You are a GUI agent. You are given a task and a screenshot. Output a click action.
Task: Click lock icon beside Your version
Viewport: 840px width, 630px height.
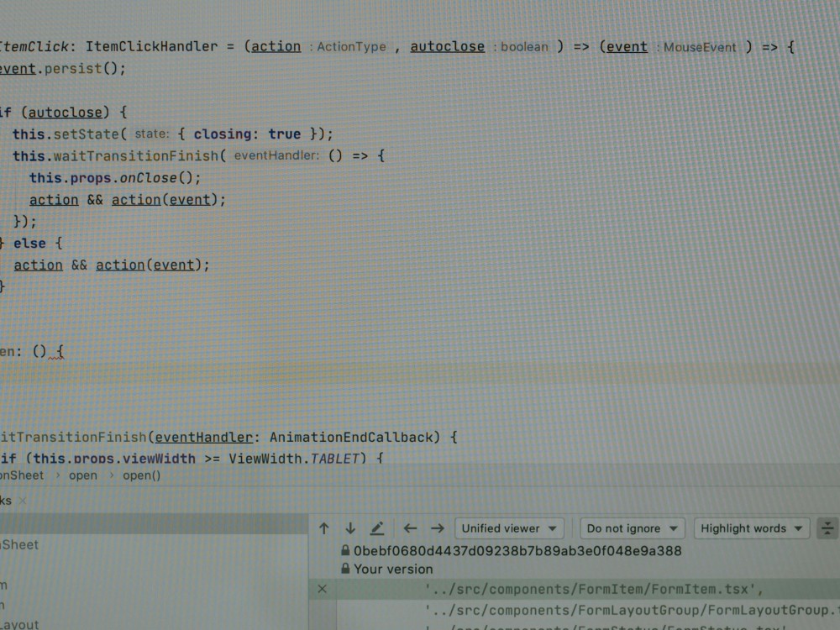(345, 569)
